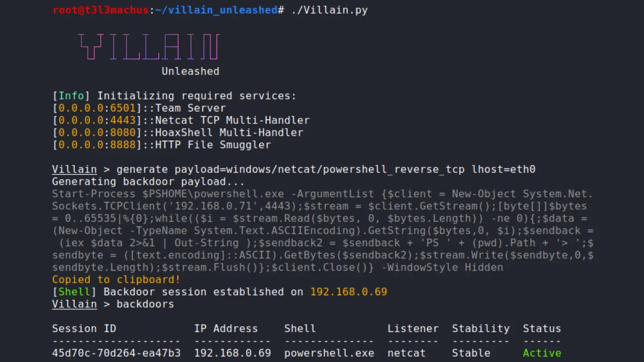644x362 pixels.
Task: Click the Villain prompt before backdoors command
Action: pos(74,304)
